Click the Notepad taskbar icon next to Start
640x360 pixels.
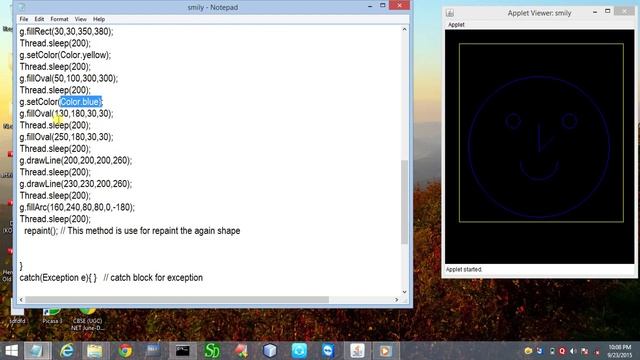[37, 351]
